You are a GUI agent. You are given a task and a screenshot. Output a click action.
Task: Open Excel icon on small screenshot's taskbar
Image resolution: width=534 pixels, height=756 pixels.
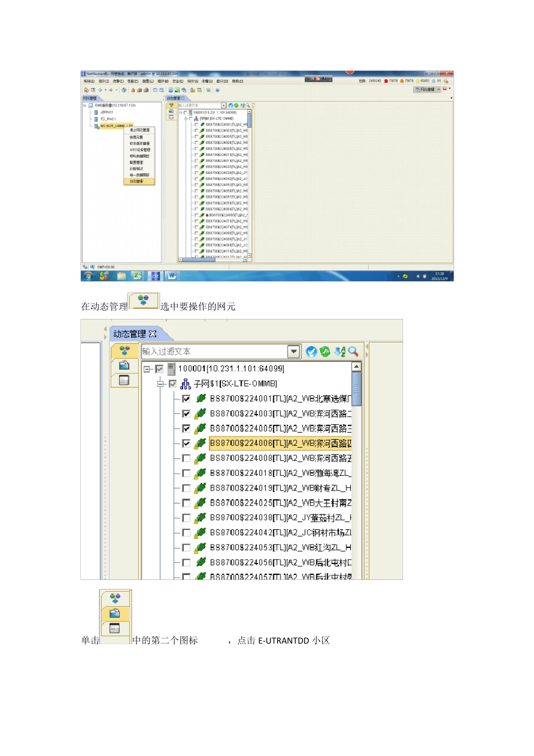tap(137, 276)
